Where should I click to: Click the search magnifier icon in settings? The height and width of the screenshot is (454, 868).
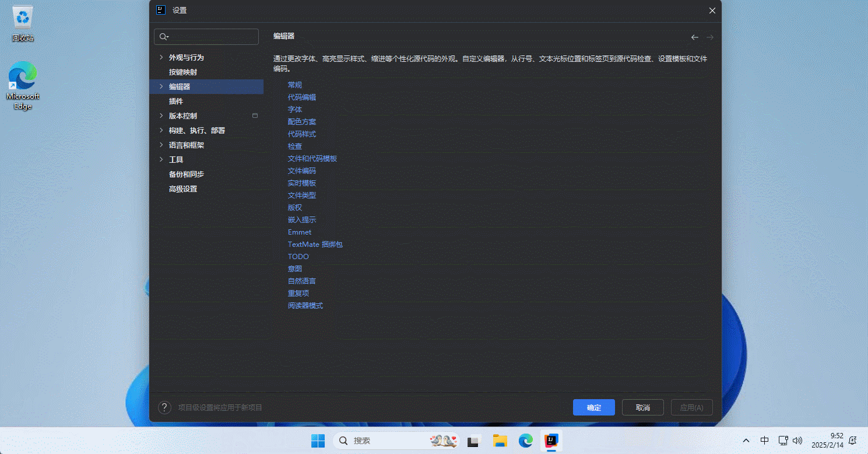point(163,37)
